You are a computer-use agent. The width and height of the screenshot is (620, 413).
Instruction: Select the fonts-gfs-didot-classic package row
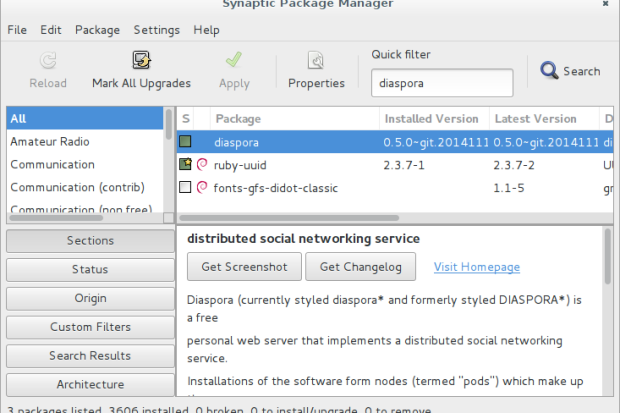coord(395,188)
